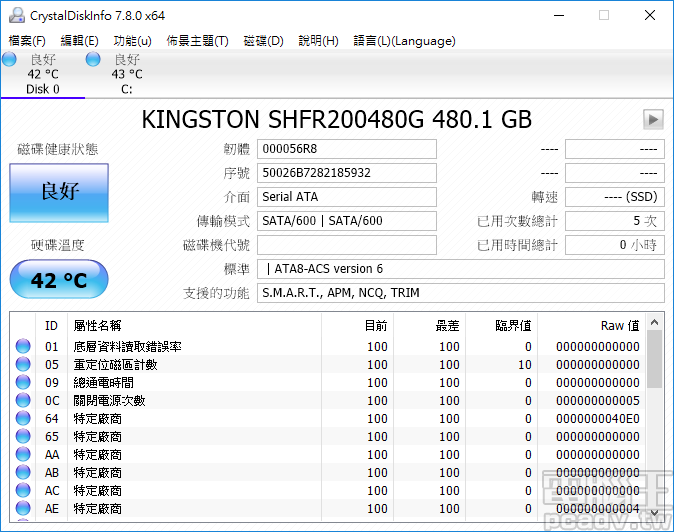This screenshot has height=532, width=674.
Task: Open the 語言(L)(Language) menu
Action: coord(404,41)
